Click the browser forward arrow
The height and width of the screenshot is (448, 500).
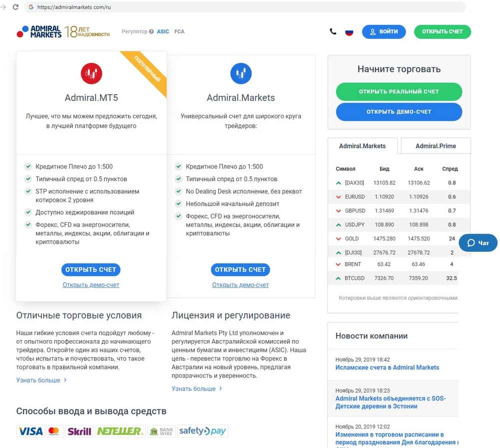(x=3, y=7)
